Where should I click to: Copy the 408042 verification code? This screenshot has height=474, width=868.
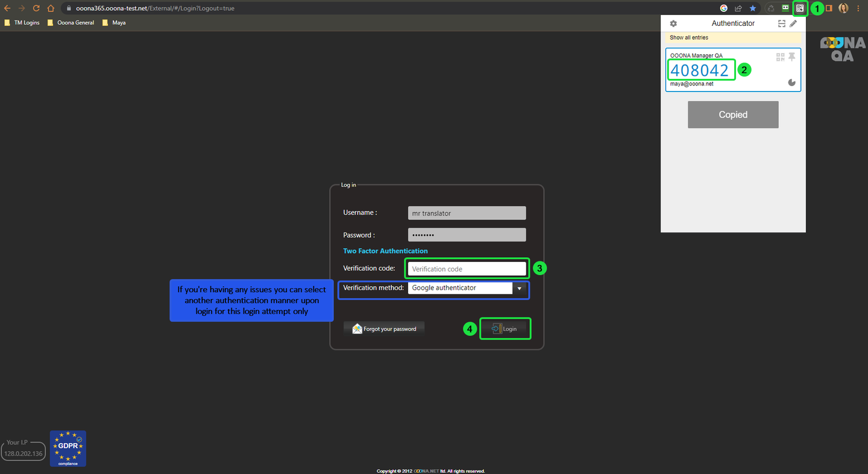coord(700,70)
